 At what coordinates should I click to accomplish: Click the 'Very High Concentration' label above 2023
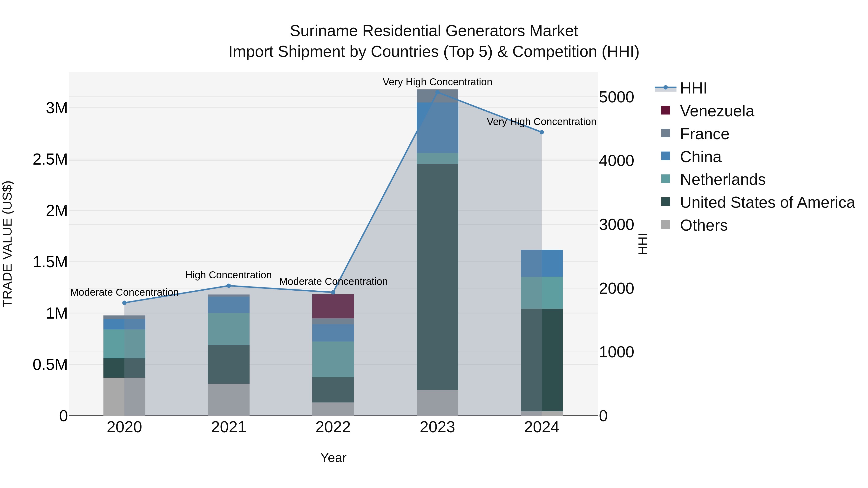coord(437,82)
